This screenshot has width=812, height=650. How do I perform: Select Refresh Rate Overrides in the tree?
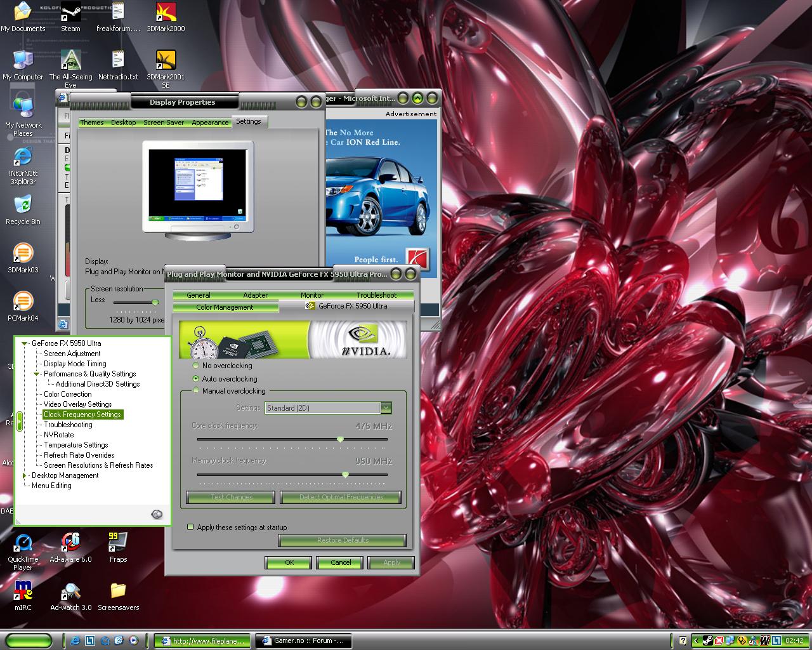[x=79, y=455]
